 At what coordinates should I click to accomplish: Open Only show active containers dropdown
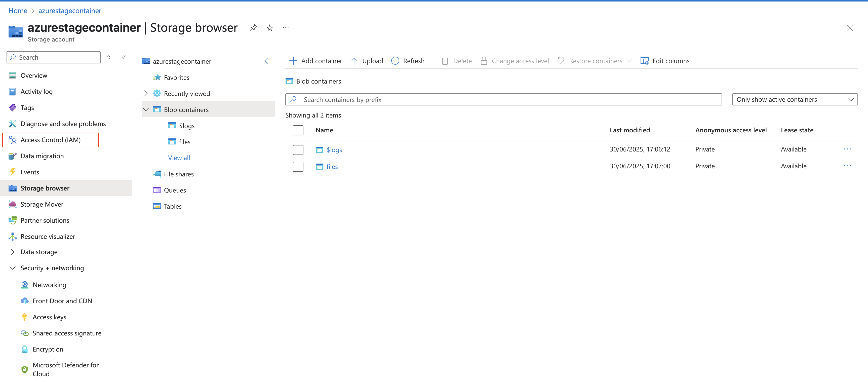click(x=795, y=99)
